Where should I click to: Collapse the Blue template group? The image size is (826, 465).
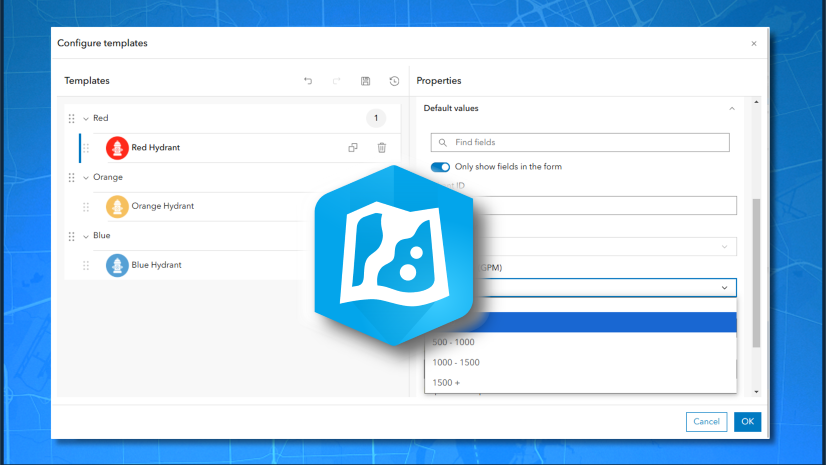[x=86, y=236]
